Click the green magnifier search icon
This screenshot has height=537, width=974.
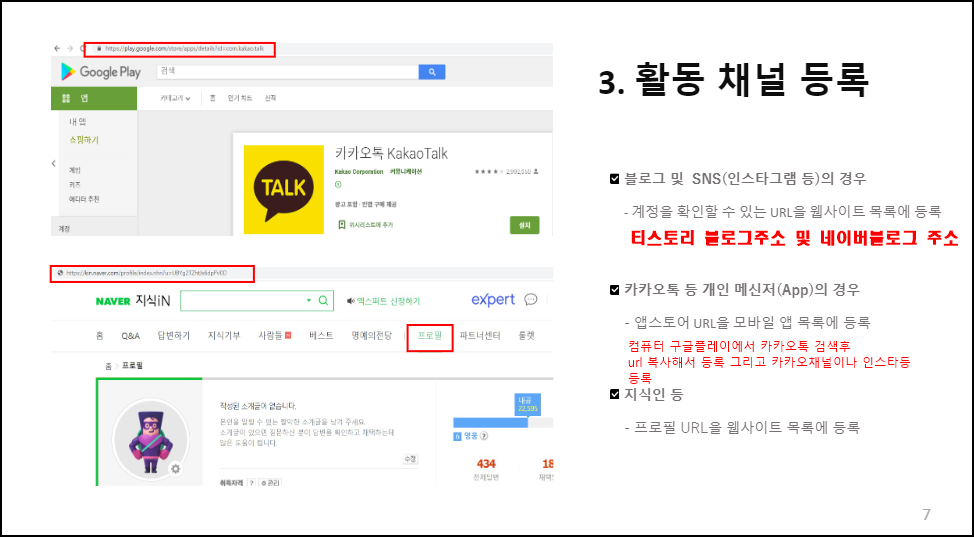(323, 301)
